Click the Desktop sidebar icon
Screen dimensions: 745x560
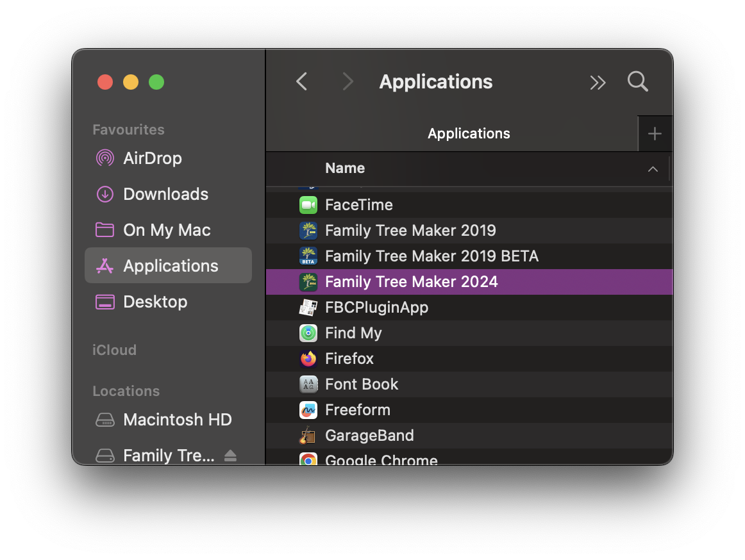[105, 302]
